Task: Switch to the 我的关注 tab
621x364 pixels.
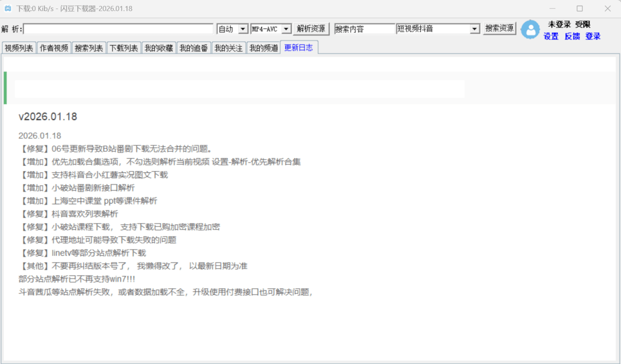Action: tap(229, 48)
